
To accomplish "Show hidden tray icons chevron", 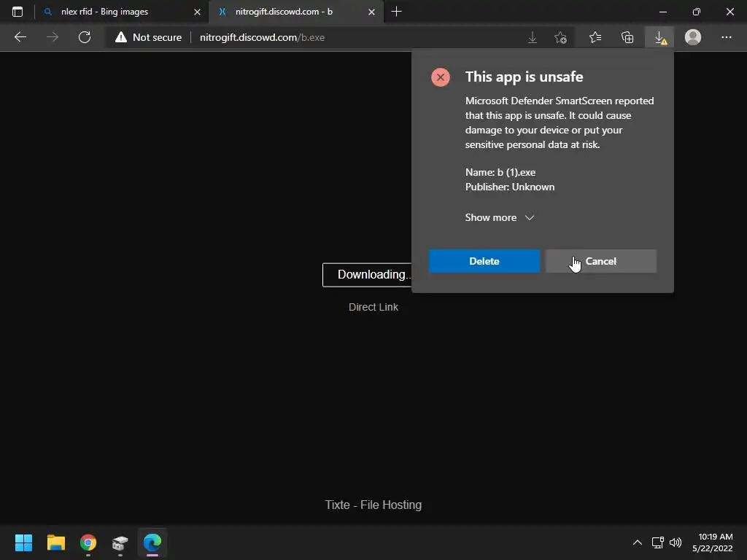I will point(637,542).
